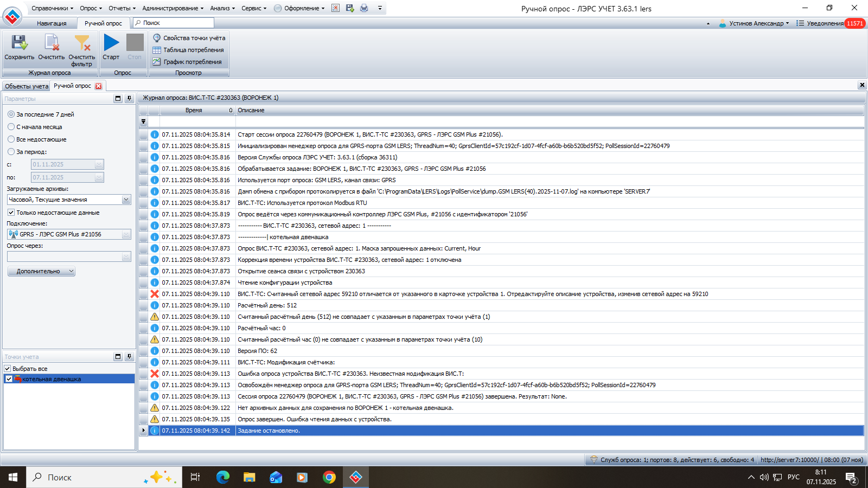
Task: Toggle the 'Выбрать все' checkbox
Action: coord(8,369)
